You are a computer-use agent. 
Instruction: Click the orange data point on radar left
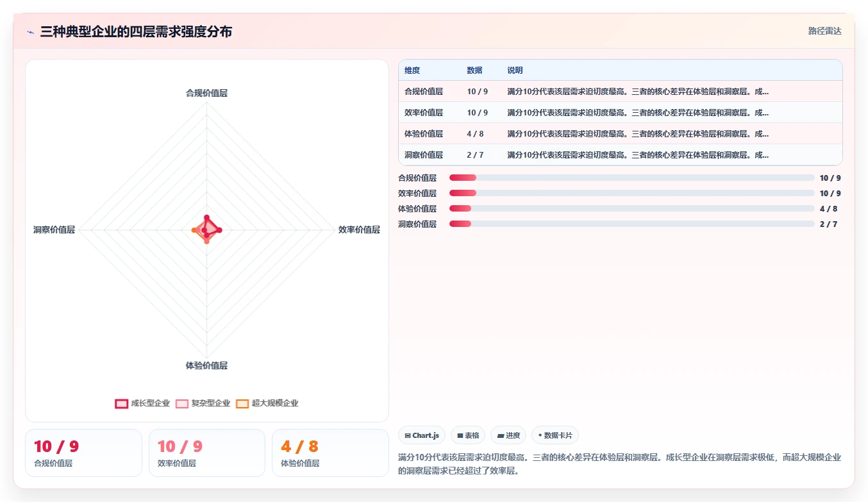tap(194, 230)
